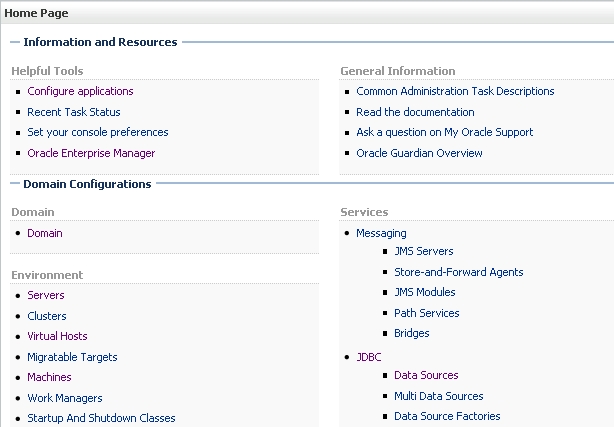This screenshot has width=614, height=427.
Task: Open Recent Task Status
Action: (74, 112)
